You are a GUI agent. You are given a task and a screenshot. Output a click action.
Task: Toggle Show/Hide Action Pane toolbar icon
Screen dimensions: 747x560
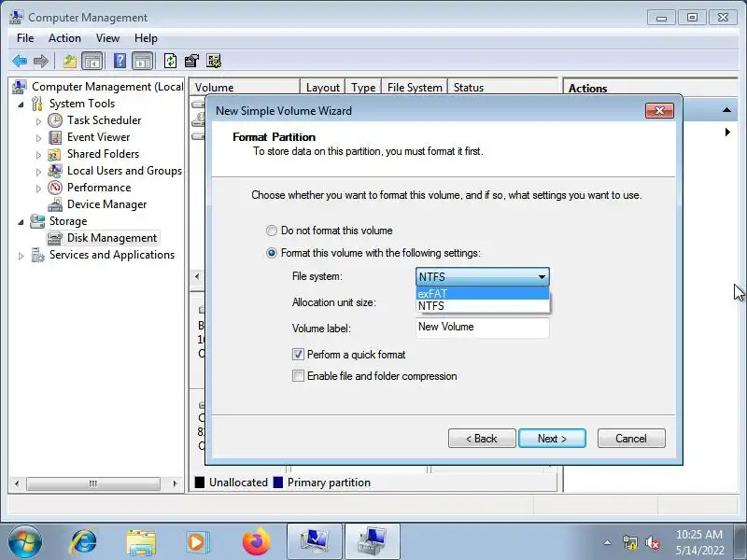coord(143,61)
